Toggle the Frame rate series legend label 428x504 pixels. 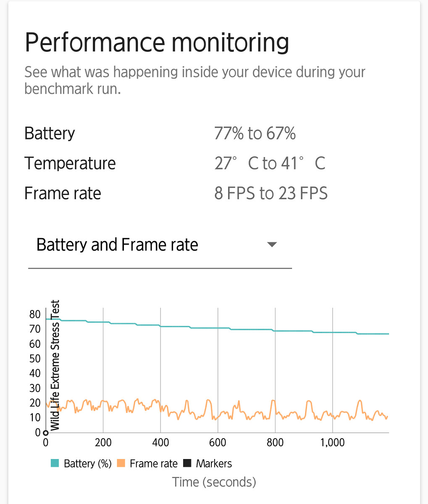153,464
